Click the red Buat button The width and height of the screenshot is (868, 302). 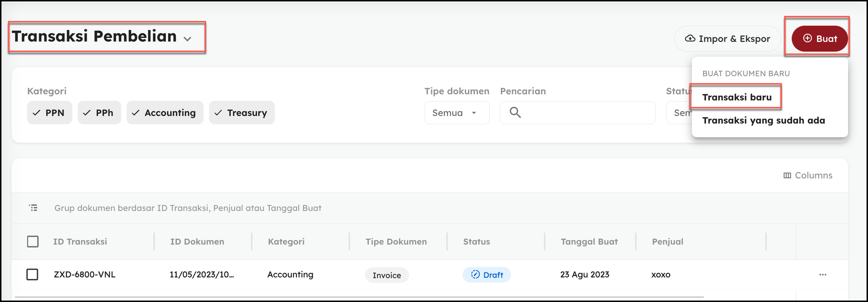[819, 39]
